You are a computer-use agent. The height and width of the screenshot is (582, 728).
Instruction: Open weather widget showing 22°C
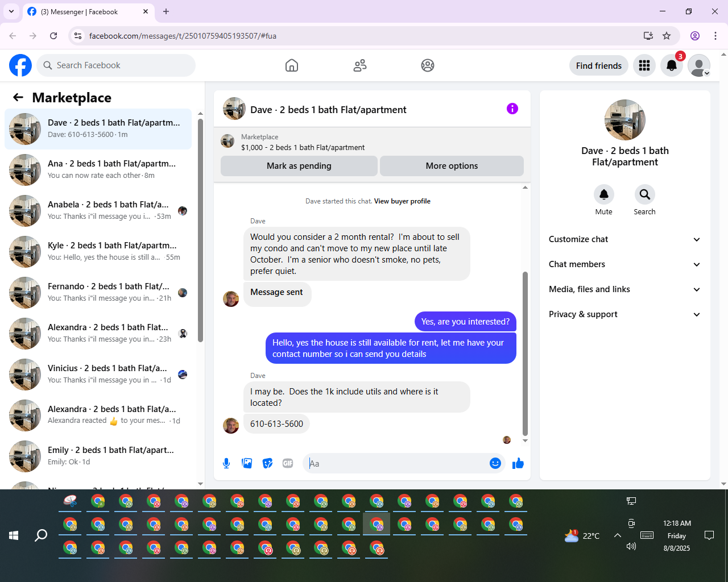pos(582,535)
